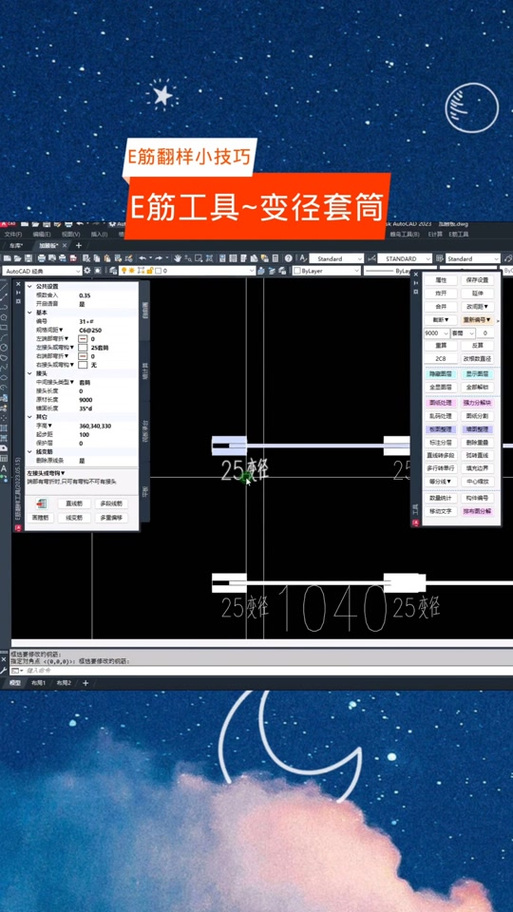The height and width of the screenshot is (912, 513).
Task: Switch to the 车库 drawing tab
Action: [16, 245]
